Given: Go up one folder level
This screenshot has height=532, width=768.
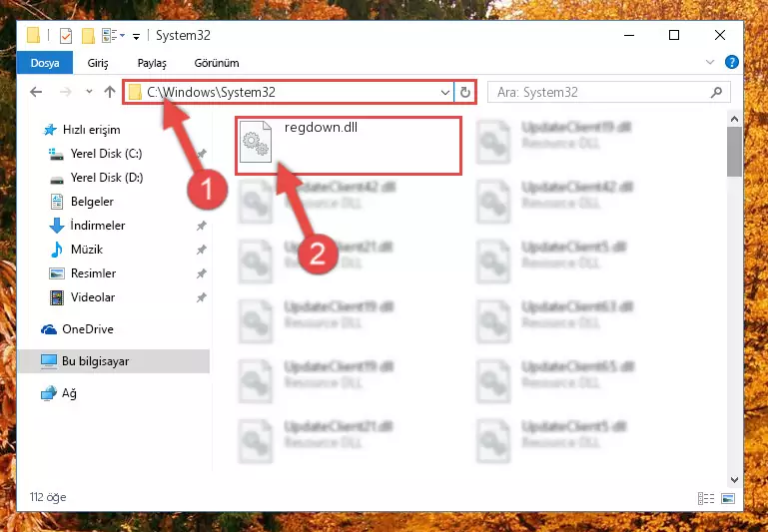Looking at the screenshot, I should pyautogui.click(x=110, y=92).
